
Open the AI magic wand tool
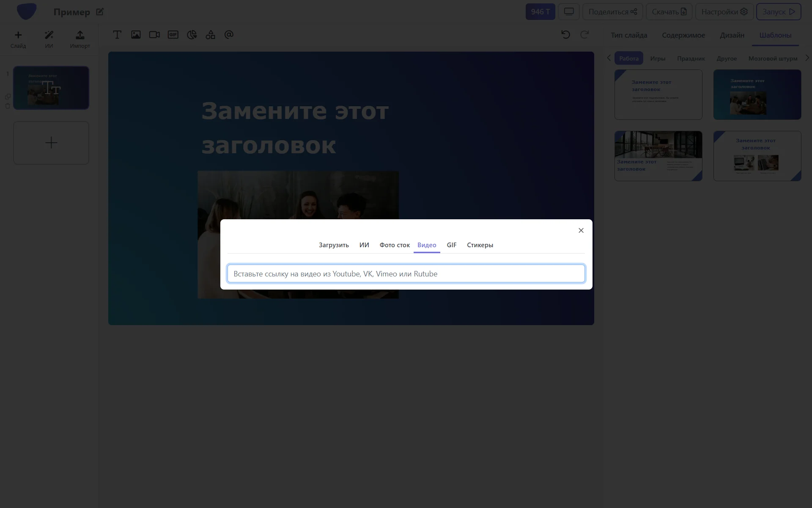pos(49,35)
